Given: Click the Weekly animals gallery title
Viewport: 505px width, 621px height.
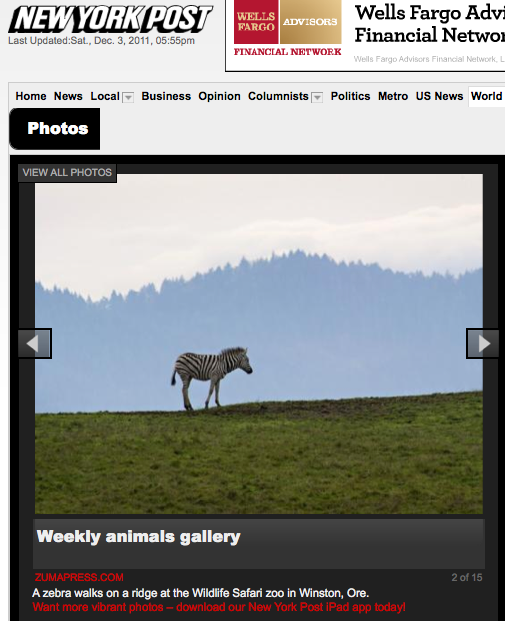Looking at the screenshot, I should tap(139, 537).
